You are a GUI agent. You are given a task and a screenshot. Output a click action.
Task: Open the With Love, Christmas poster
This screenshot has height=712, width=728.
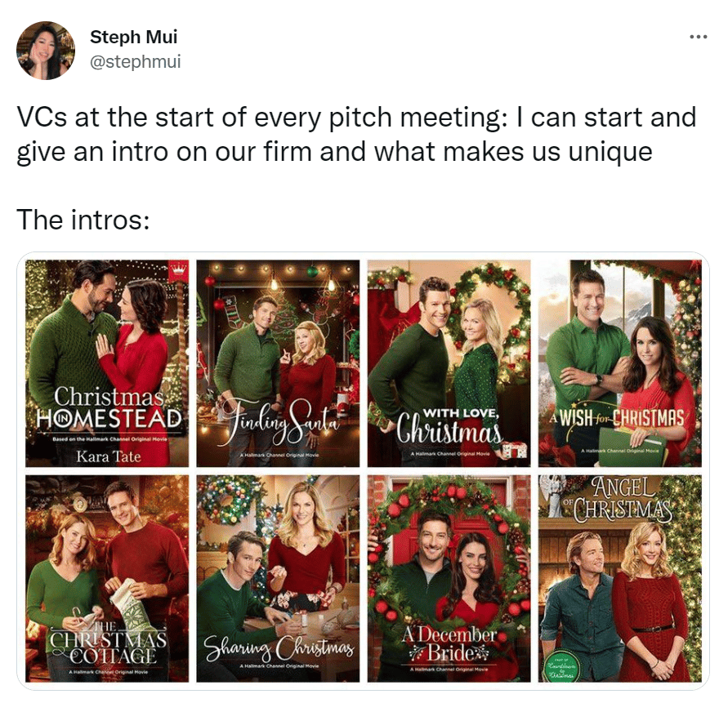(x=449, y=363)
